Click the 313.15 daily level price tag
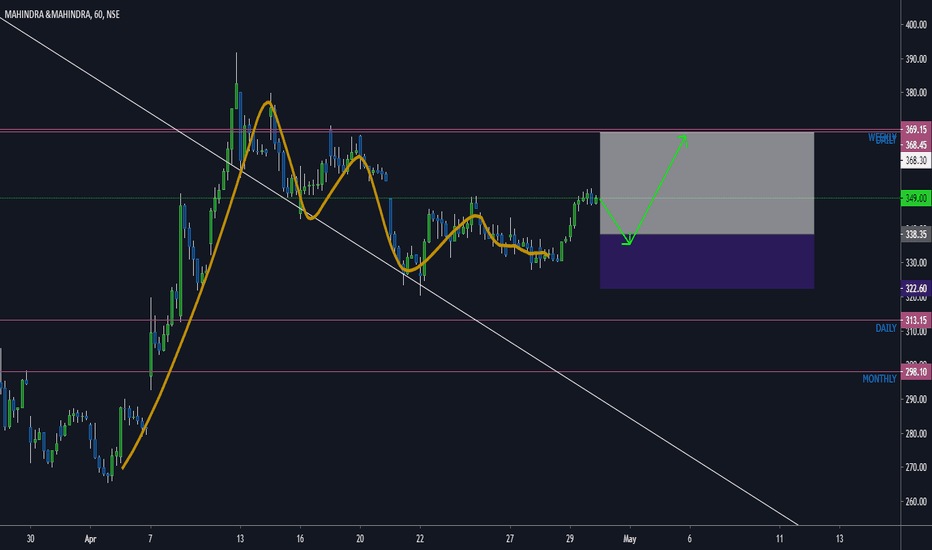 pyautogui.click(x=916, y=320)
